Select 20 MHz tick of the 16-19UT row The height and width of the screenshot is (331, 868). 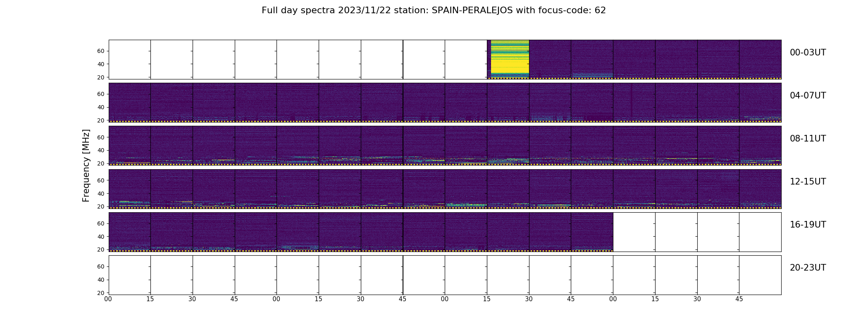(101, 249)
